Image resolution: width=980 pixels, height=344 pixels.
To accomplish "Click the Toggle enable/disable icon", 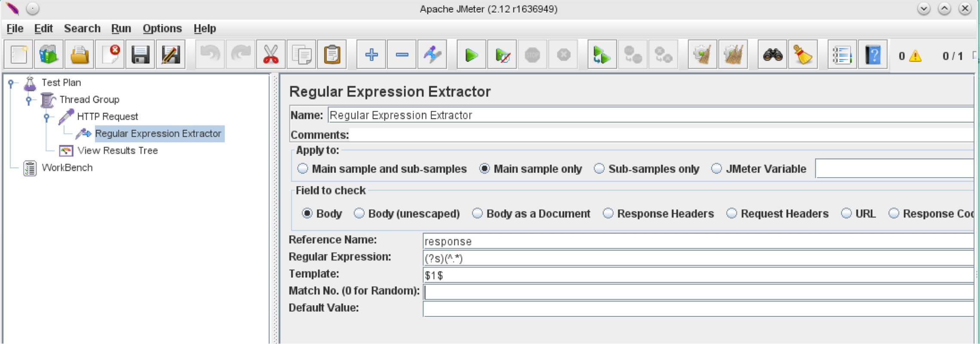I will point(432,55).
